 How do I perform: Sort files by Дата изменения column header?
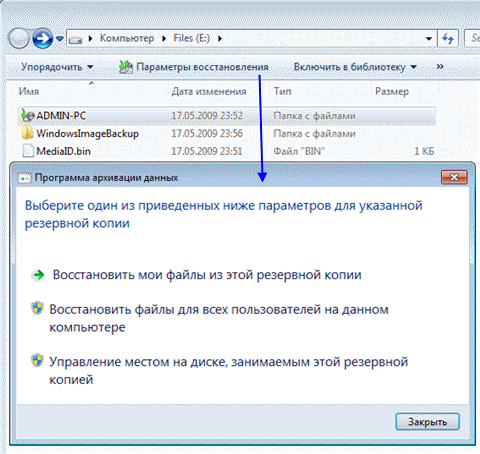click(x=209, y=91)
